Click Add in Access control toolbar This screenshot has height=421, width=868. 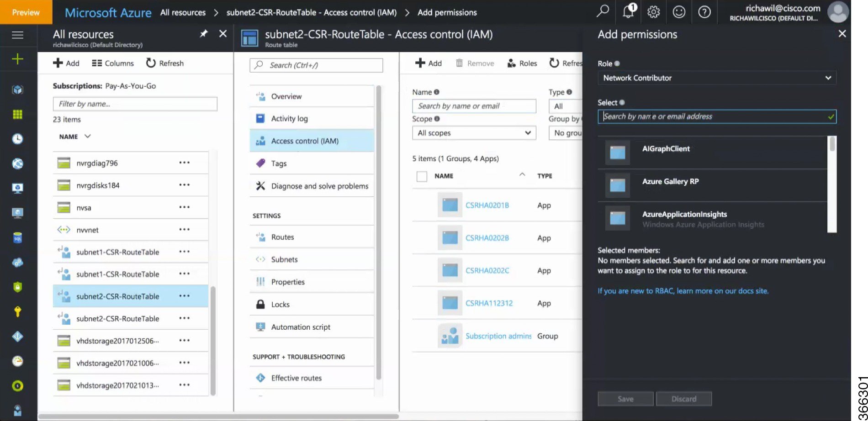pos(429,63)
